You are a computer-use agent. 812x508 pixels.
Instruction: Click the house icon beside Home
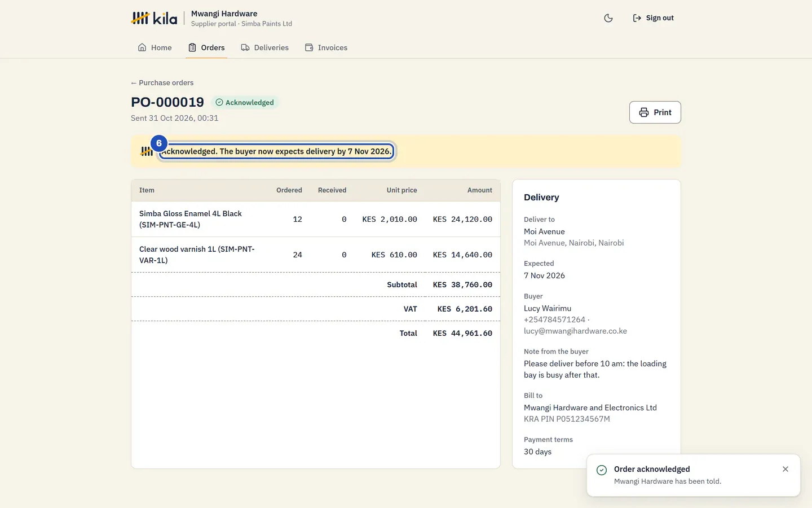click(142, 47)
